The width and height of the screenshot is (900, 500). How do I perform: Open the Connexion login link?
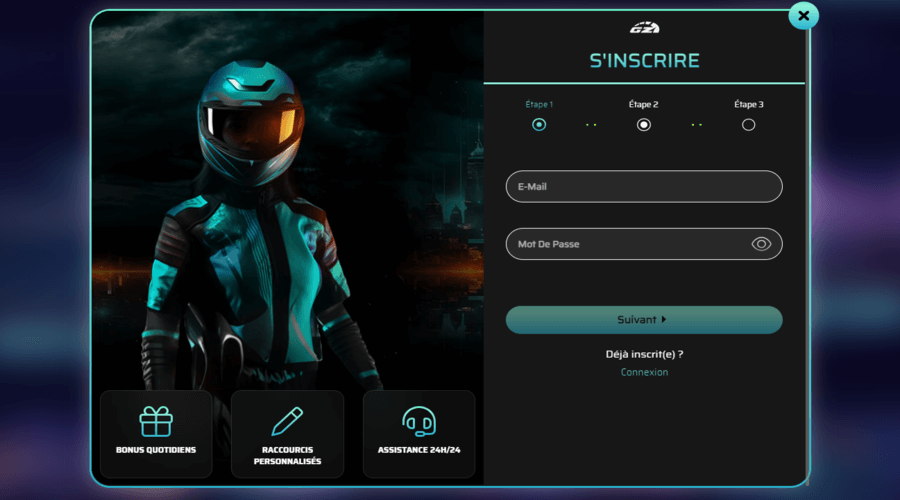tap(644, 372)
